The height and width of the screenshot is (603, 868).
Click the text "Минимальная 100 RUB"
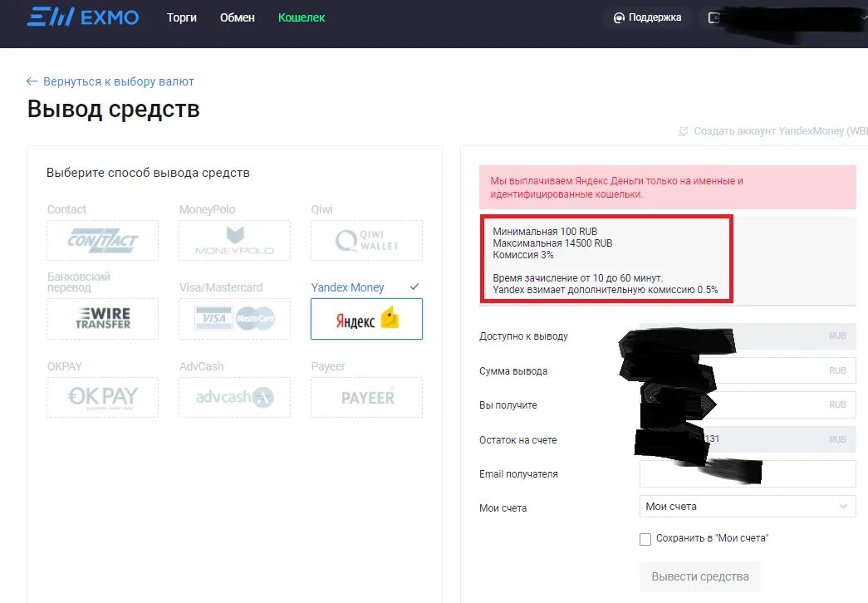click(545, 232)
